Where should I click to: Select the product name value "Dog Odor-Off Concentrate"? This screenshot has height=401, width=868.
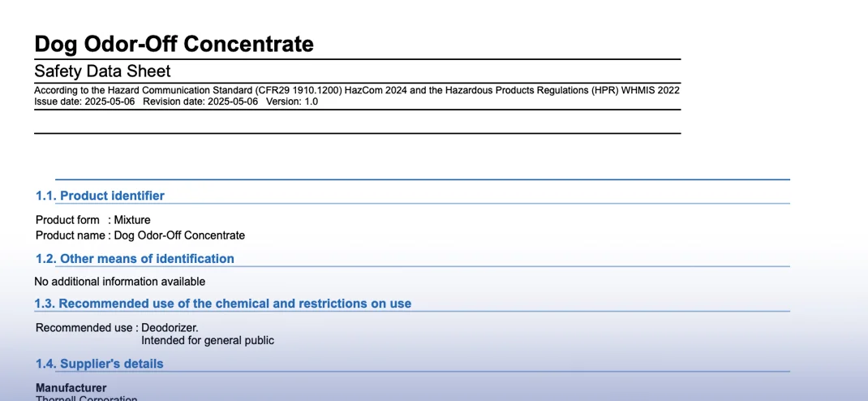click(x=179, y=235)
